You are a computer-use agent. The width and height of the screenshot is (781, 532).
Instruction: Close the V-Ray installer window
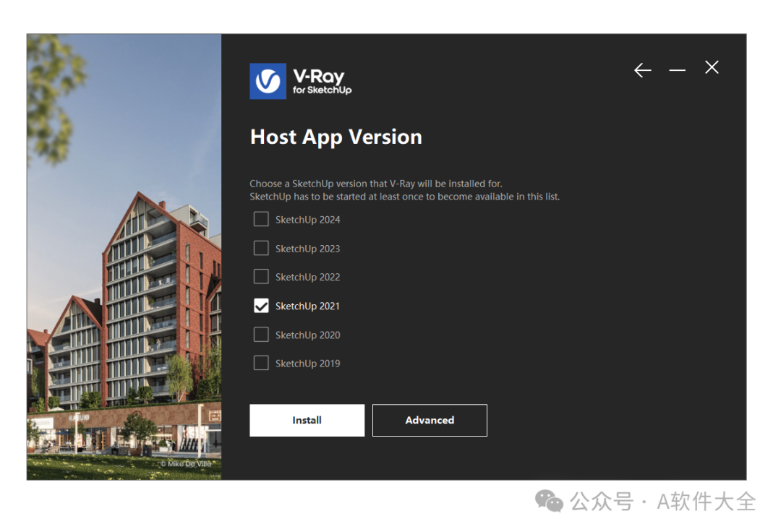tap(712, 67)
